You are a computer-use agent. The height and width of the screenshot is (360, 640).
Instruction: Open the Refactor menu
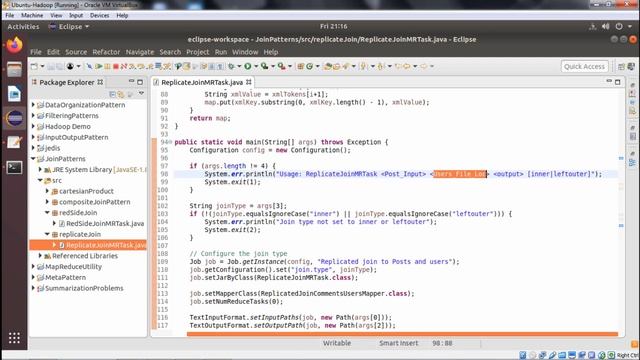106,52
